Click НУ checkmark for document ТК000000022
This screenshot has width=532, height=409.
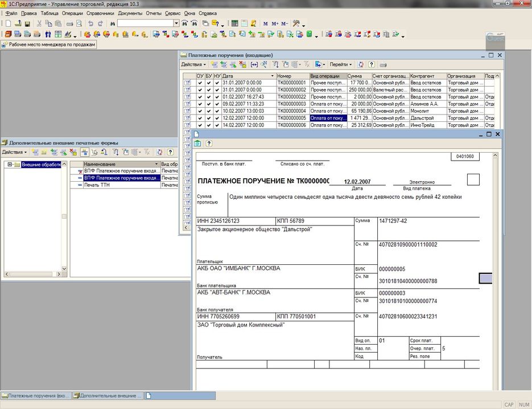[217, 97]
